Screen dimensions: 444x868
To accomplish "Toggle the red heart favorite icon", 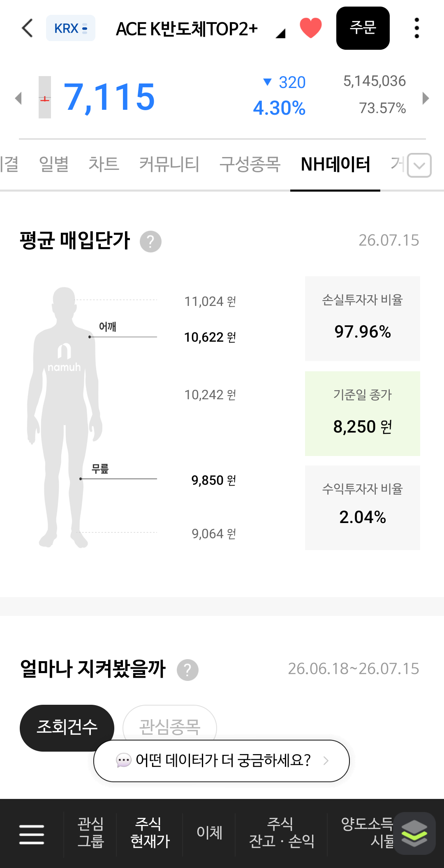I will pos(311,28).
